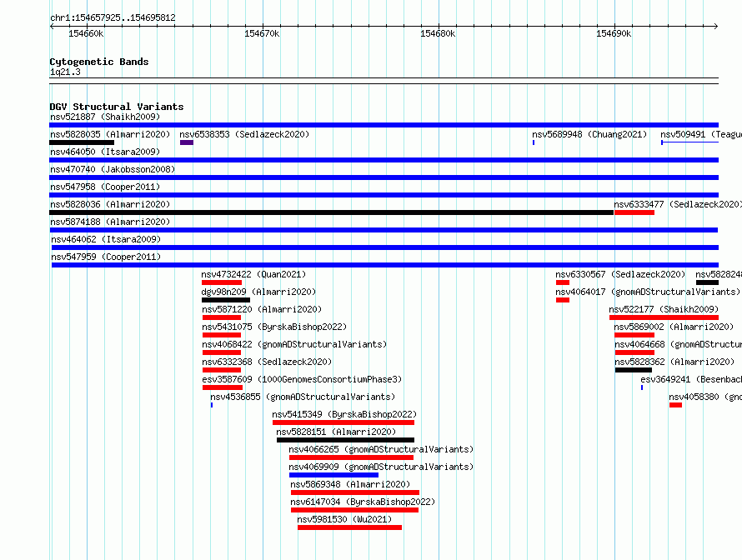Click the red nsv522177 variant bar
This screenshot has width=742, height=560.
tap(664, 317)
